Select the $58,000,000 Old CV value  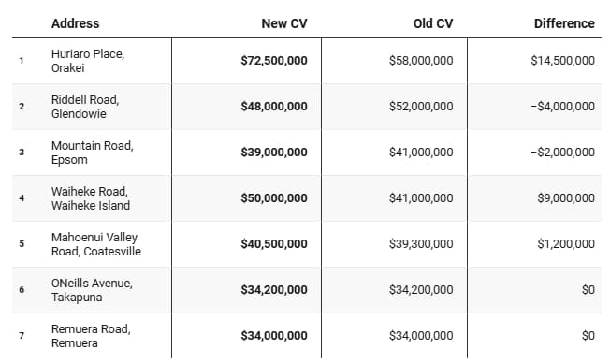click(x=421, y=61)
